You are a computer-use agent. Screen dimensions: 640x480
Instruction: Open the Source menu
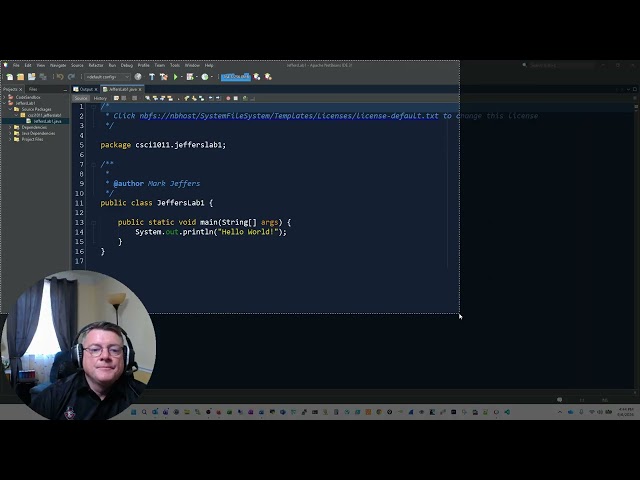77,65
